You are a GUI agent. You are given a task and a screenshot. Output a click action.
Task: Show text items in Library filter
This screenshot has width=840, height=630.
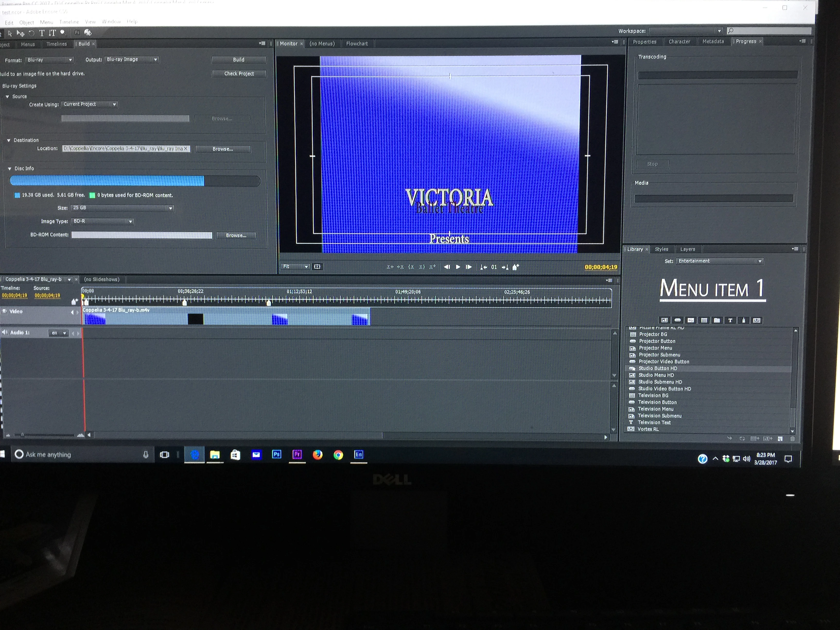(730, 320)
